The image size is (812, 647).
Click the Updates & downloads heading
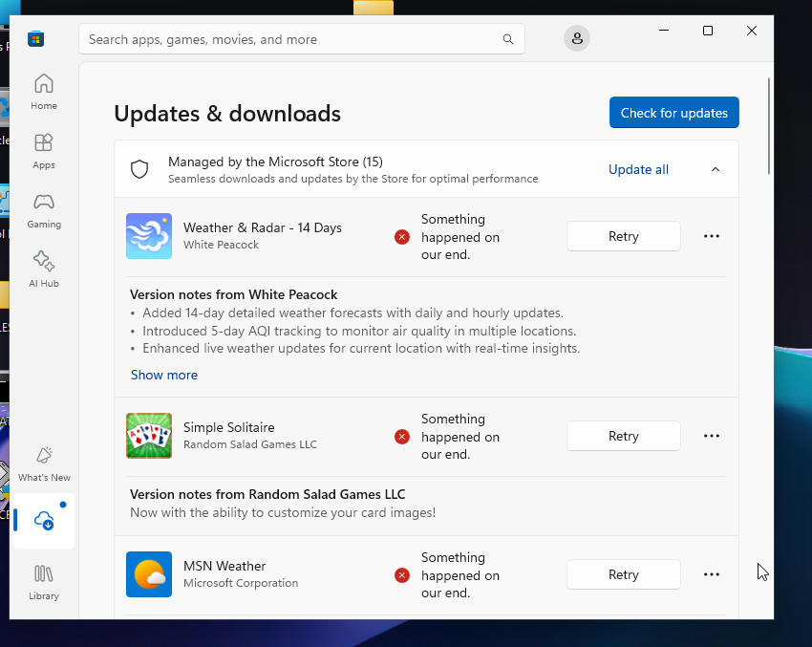pyautogui.click(x=227, y=114)
